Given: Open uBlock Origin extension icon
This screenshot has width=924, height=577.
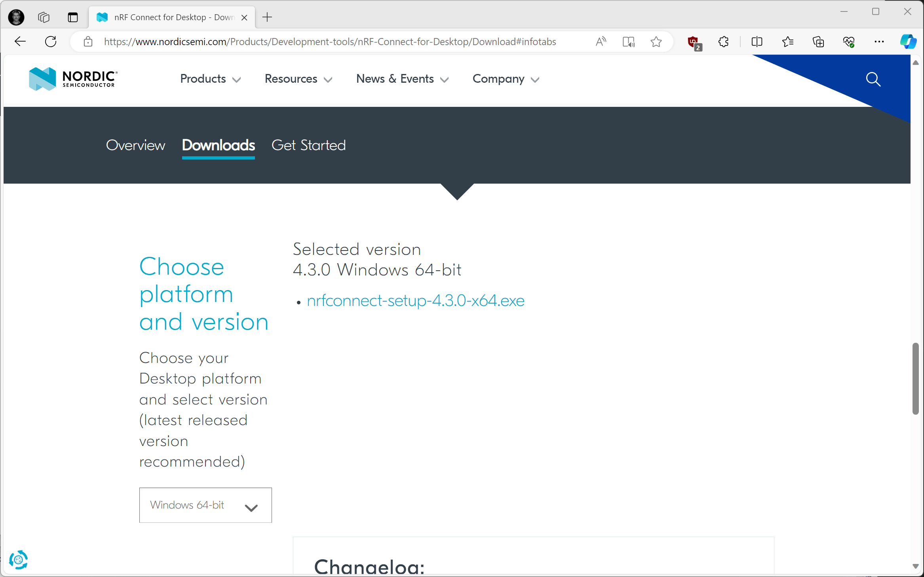Looking at the screenshot, I should coord(694,42).
